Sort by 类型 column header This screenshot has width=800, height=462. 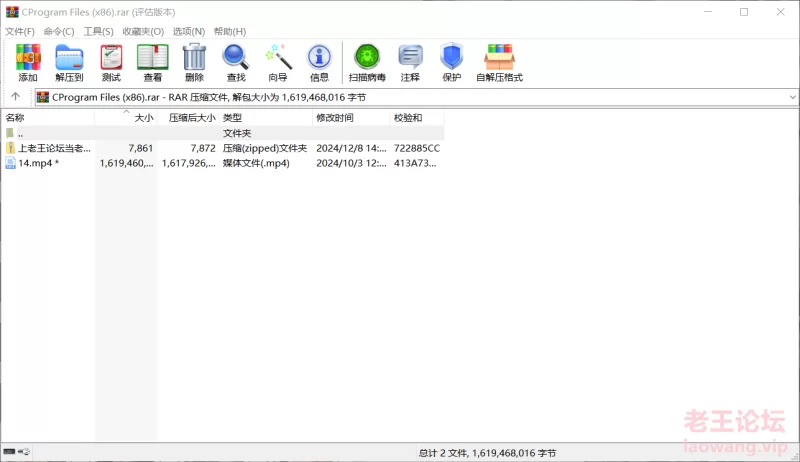click(x=265, y=118)
